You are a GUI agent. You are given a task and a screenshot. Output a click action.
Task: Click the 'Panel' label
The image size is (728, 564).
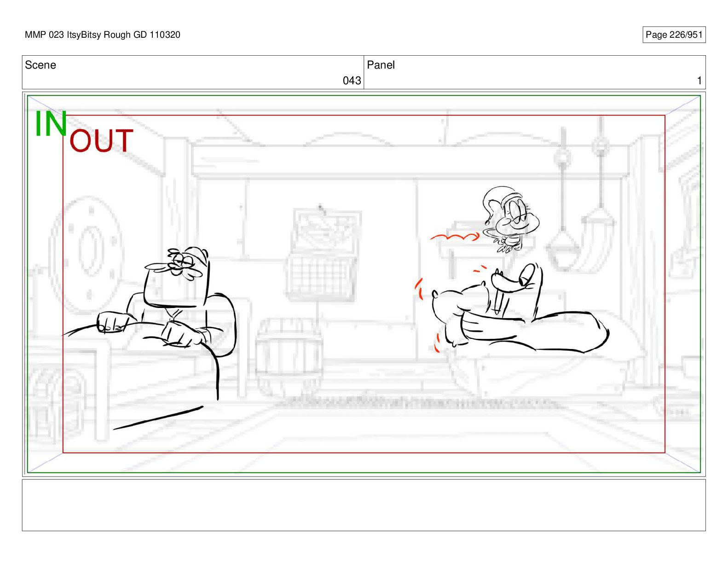(381, 65)
